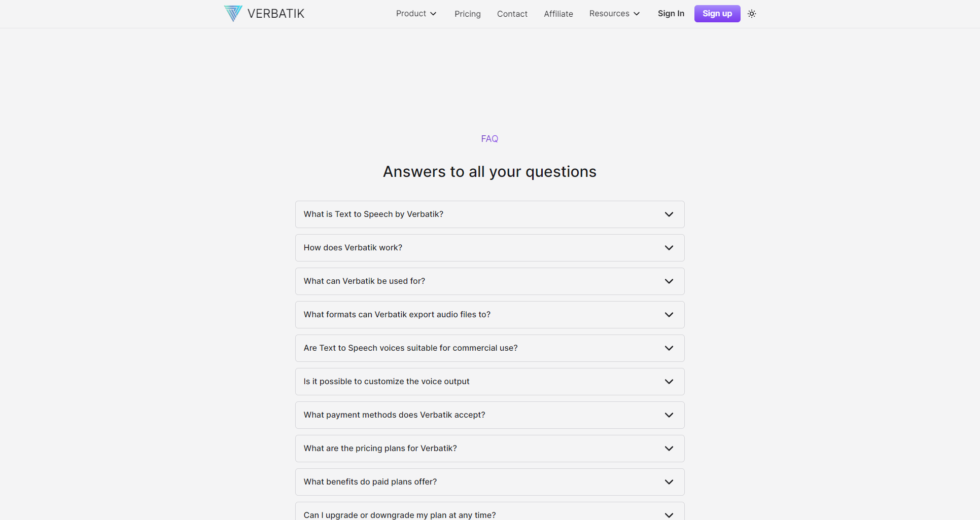980x520 pixels.
Task: Navigate to the Affiliate page
Action: (x=558, y=14)
